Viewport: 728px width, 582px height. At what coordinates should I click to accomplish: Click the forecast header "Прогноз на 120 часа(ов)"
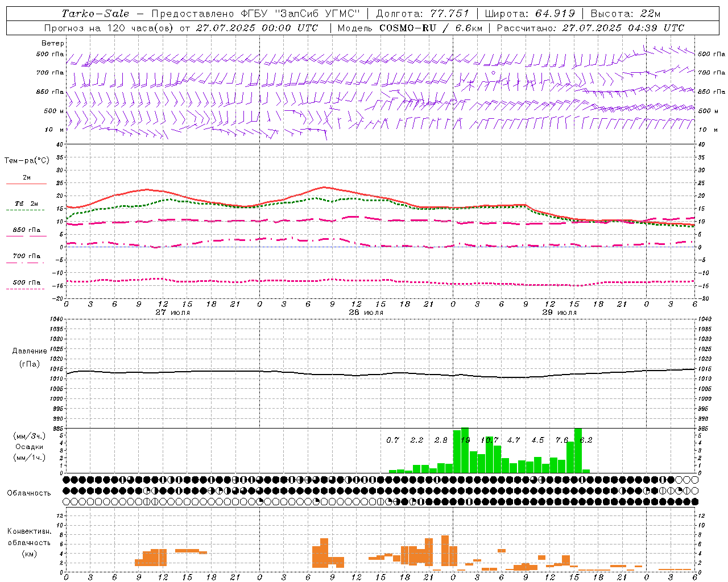109,28
